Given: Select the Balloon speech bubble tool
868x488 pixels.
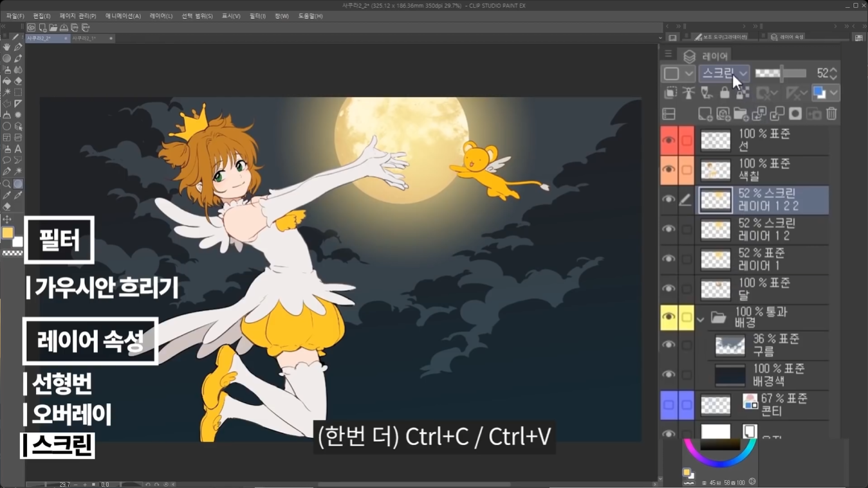Looking at the screenshot, I should (6, 161).
